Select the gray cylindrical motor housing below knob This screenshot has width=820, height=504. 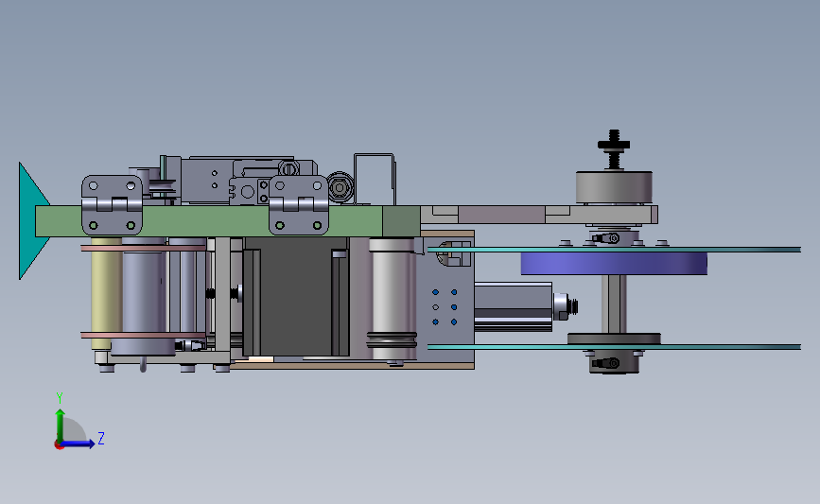(x=614, y=187)
